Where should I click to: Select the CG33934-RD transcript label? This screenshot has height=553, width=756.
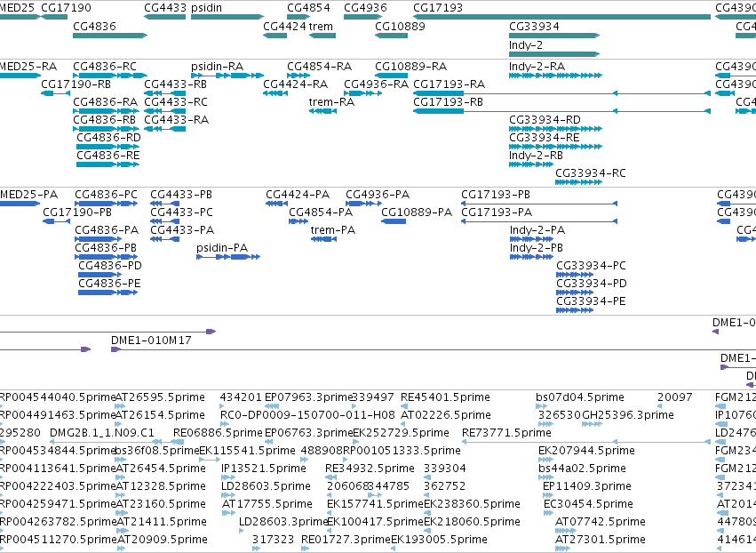(545, 120)
